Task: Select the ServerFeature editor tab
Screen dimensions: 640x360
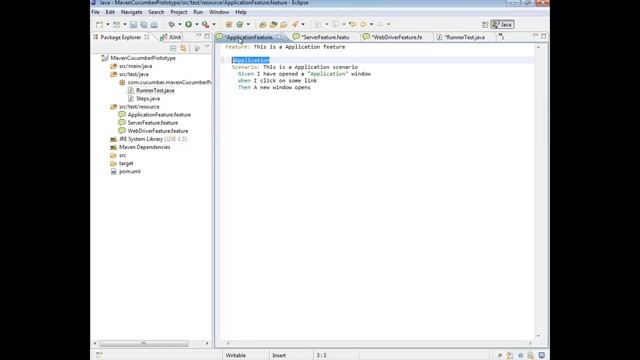Action: click(325, 37)
